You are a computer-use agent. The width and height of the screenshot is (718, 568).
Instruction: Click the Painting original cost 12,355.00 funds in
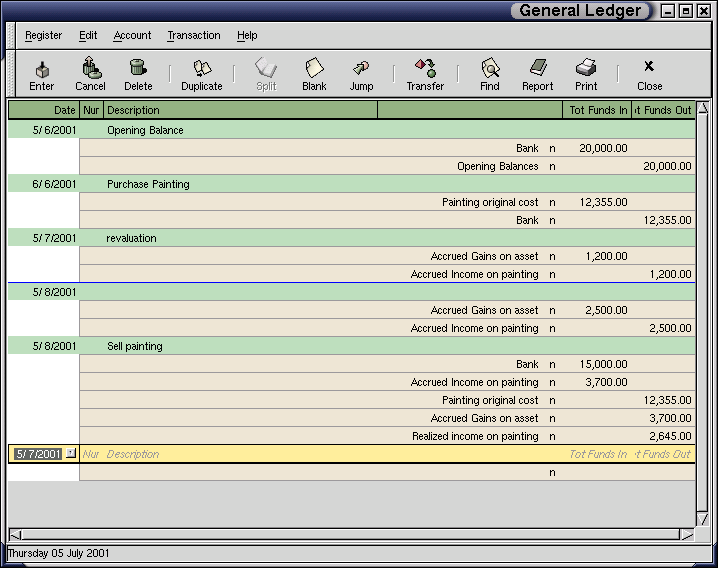603,202
